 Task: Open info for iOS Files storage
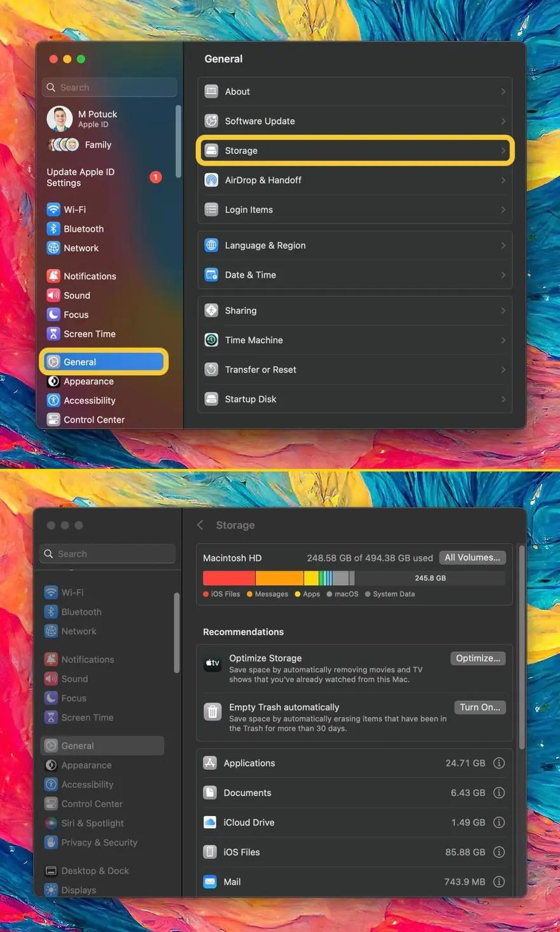point(499,852)
